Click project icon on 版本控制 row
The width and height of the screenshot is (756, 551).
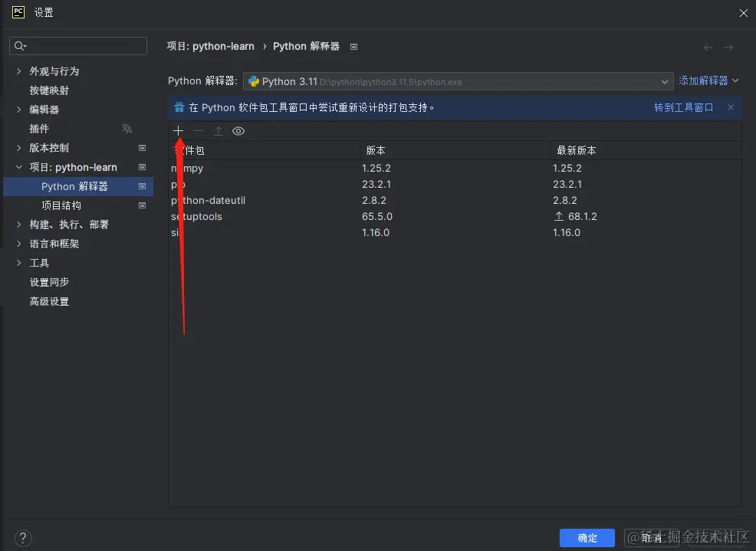tap(143, 148)
